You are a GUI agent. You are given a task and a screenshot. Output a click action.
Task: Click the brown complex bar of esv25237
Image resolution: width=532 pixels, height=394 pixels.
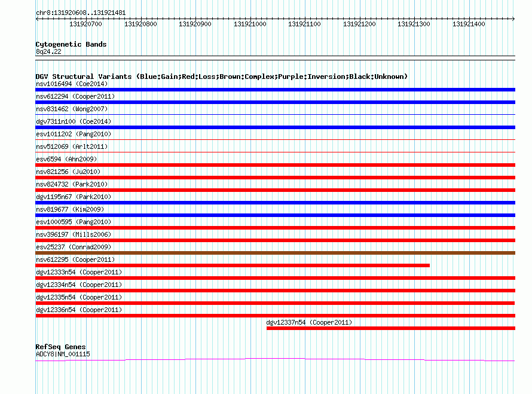point(275,253)
